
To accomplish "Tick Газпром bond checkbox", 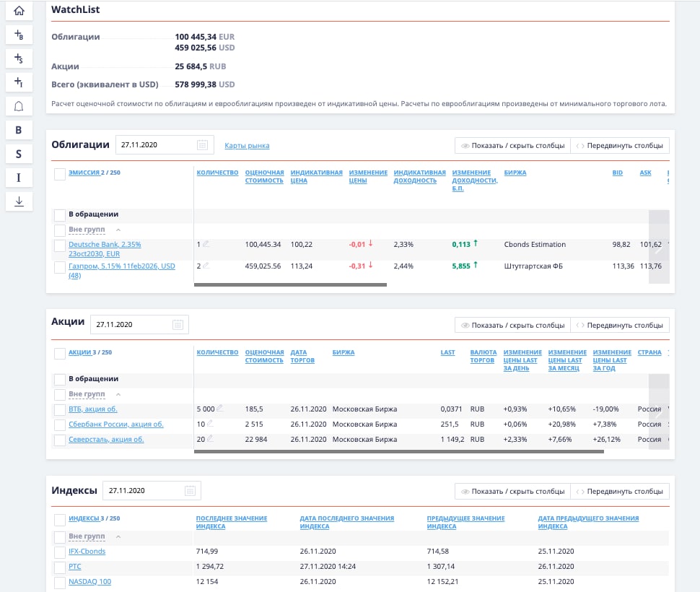I will tap(60, 267).
